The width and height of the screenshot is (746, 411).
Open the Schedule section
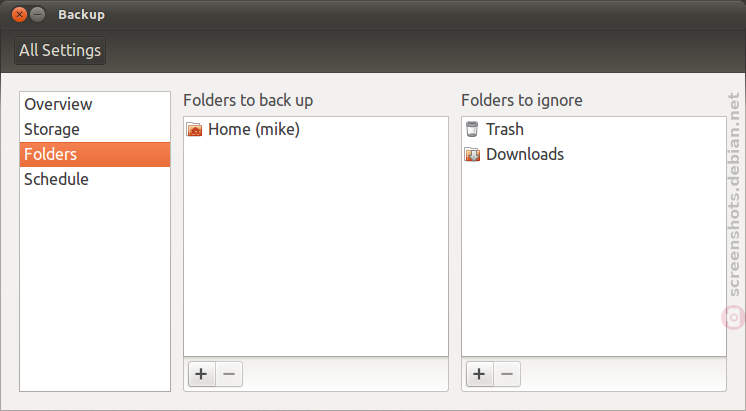pyautogui.click(x=95, y=179)
